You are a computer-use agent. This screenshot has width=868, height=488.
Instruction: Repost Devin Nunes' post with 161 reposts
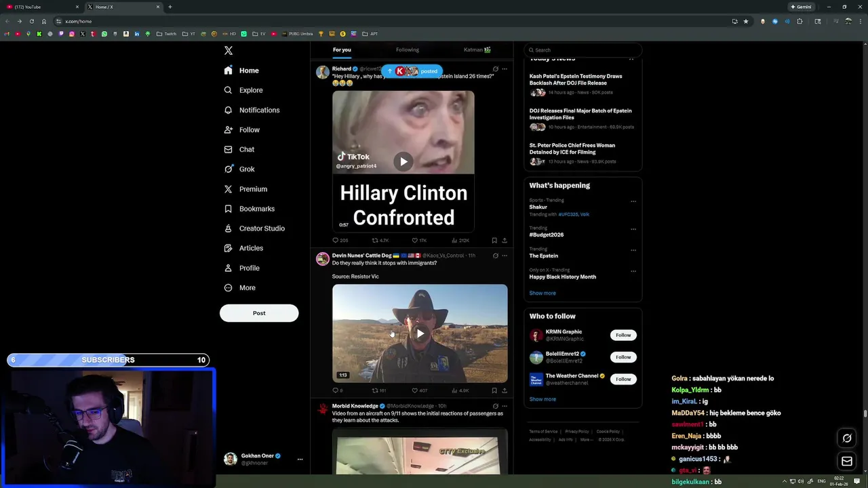coord(379,390)
